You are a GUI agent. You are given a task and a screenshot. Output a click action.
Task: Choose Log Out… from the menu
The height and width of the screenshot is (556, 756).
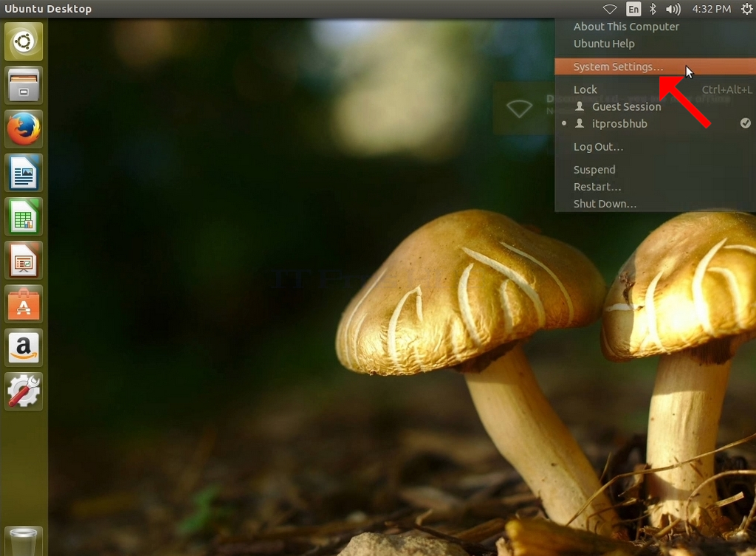coord(656,147)
